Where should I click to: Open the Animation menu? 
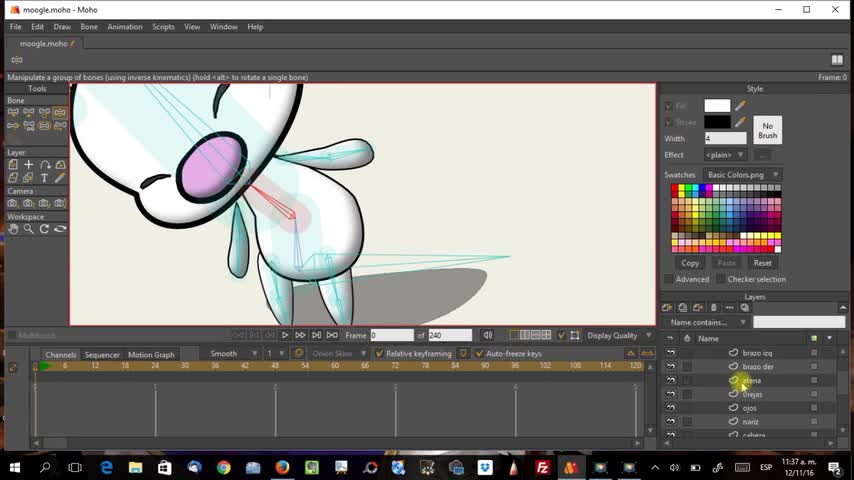click(x=125, y=27)
